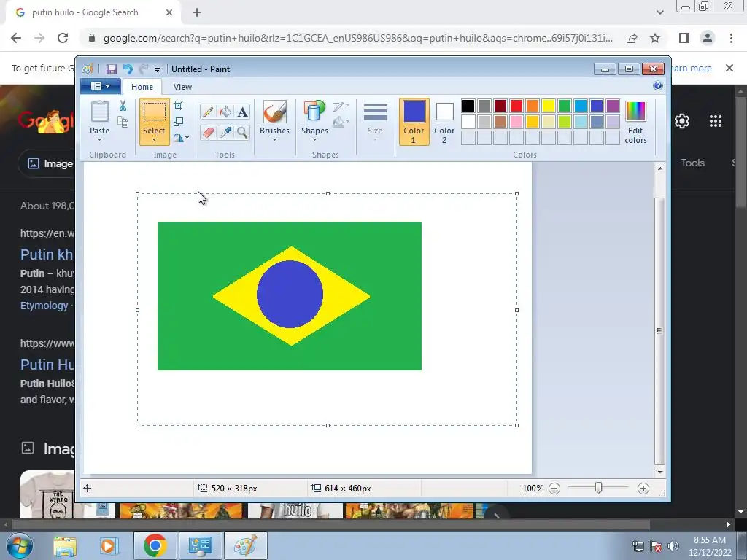The image size is (747, 560).
Task: Click the Chrome address bar URL
Action: pyautogui.click(x=357, y=38)
